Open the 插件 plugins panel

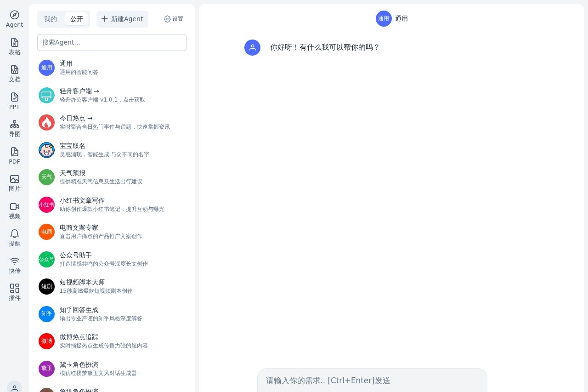(x=14, y=292)
